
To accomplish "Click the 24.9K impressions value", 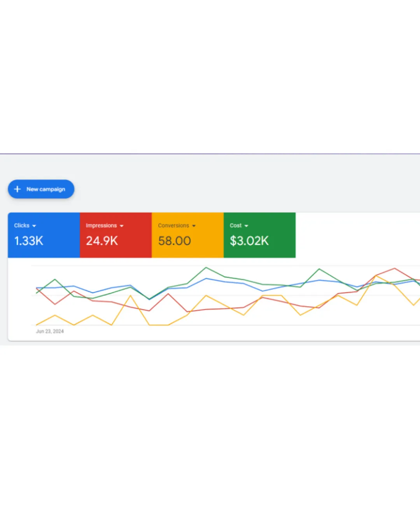I will [102, 241].
